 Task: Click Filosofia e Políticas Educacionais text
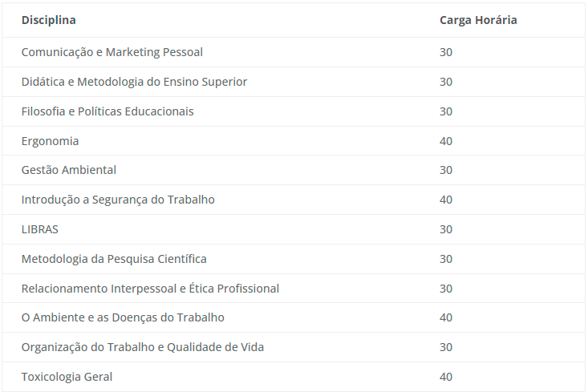(107, 111)
